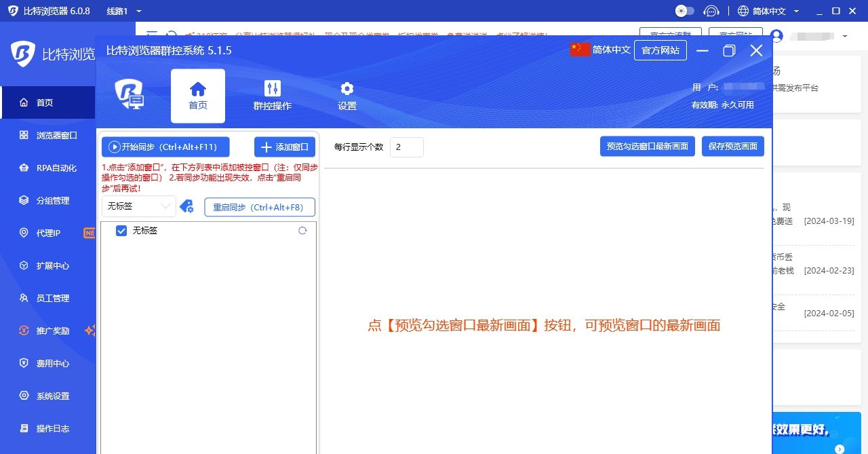Maximize the group control system window
The width and height of the screenshot is (868, 454).
click(x=730, y=51)
